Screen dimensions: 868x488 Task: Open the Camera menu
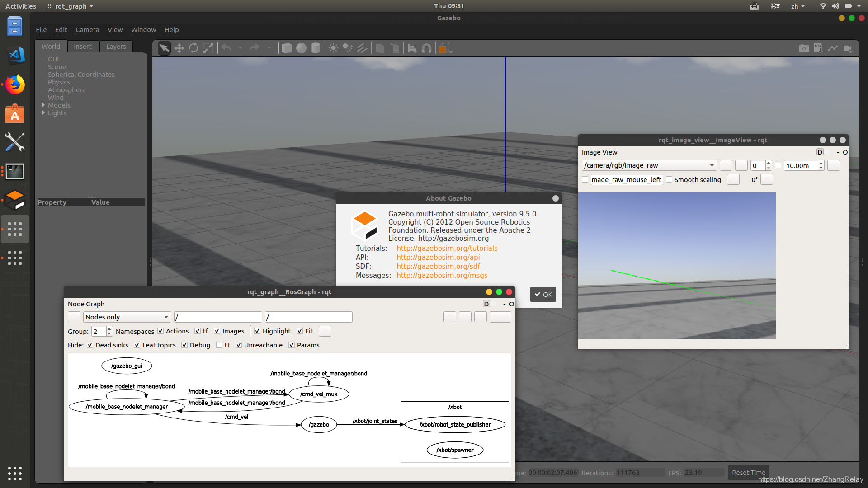[x=87, y=30]
